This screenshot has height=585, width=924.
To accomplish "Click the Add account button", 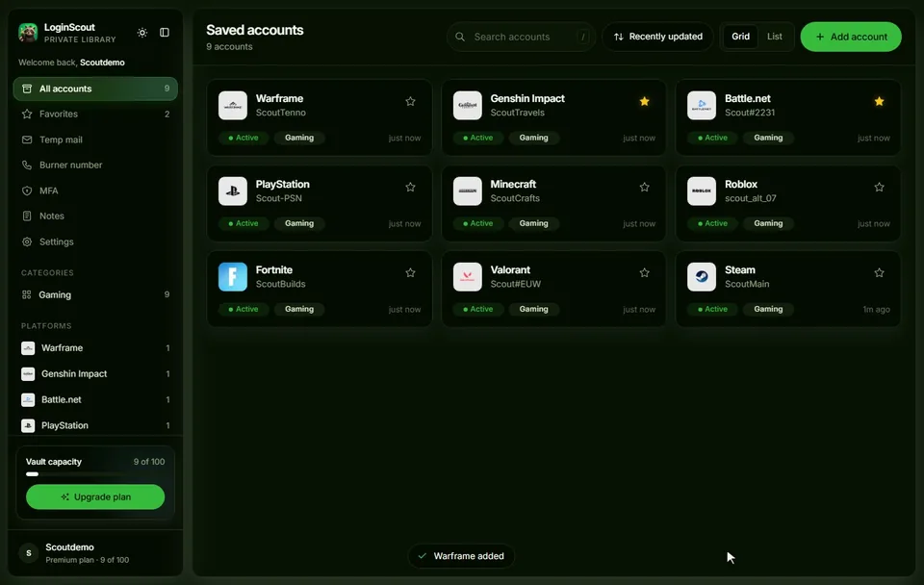I will coord(851,37).
